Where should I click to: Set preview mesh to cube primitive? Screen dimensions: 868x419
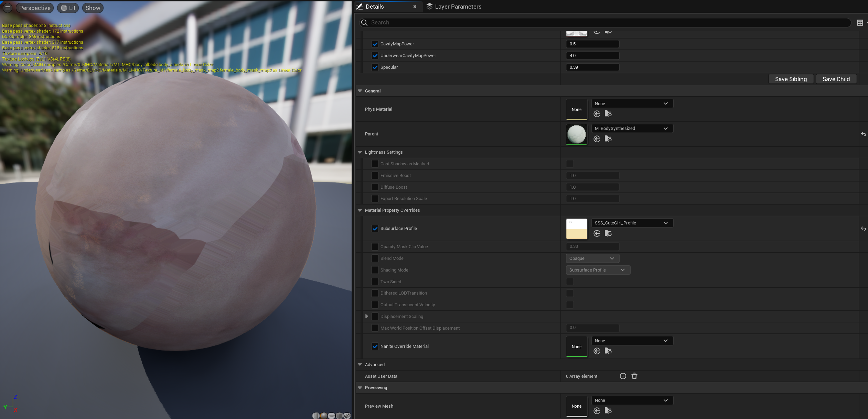coord(339,416)
